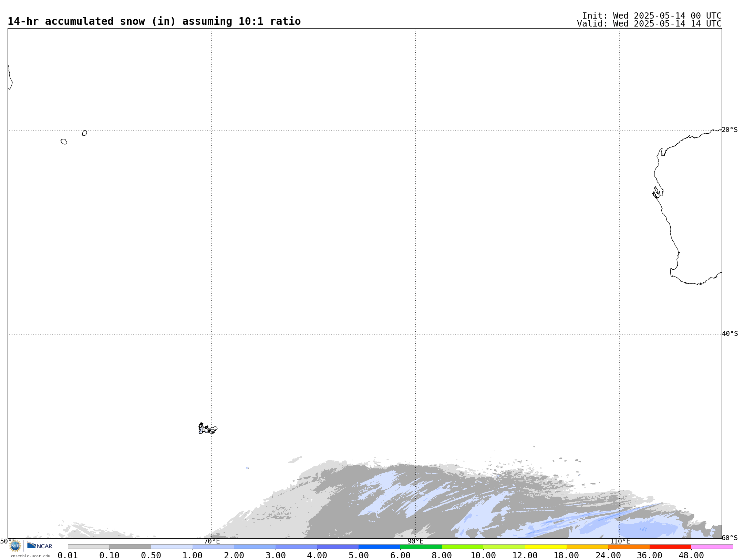Click the 110°E longitude label

[x=620, y=541]
